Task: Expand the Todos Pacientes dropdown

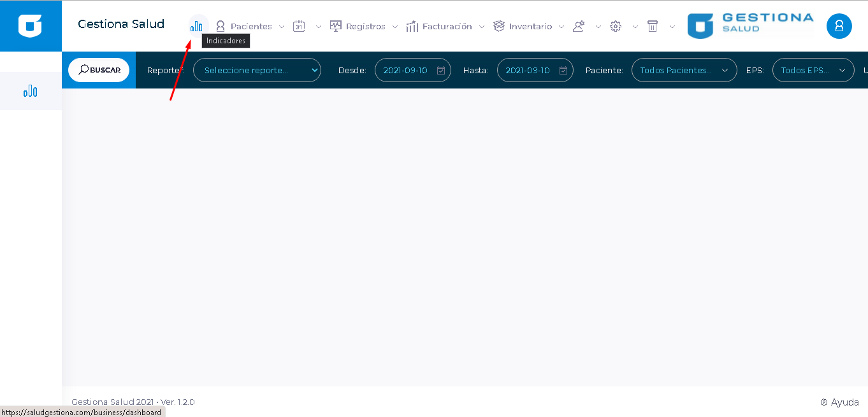Action: pos(684,71)
